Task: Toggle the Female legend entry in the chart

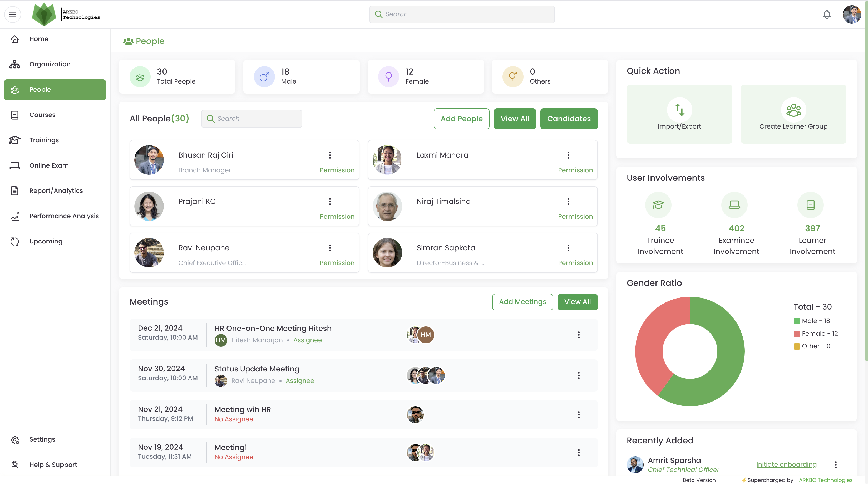Action: pyautogui.click(x=815, y=333)
